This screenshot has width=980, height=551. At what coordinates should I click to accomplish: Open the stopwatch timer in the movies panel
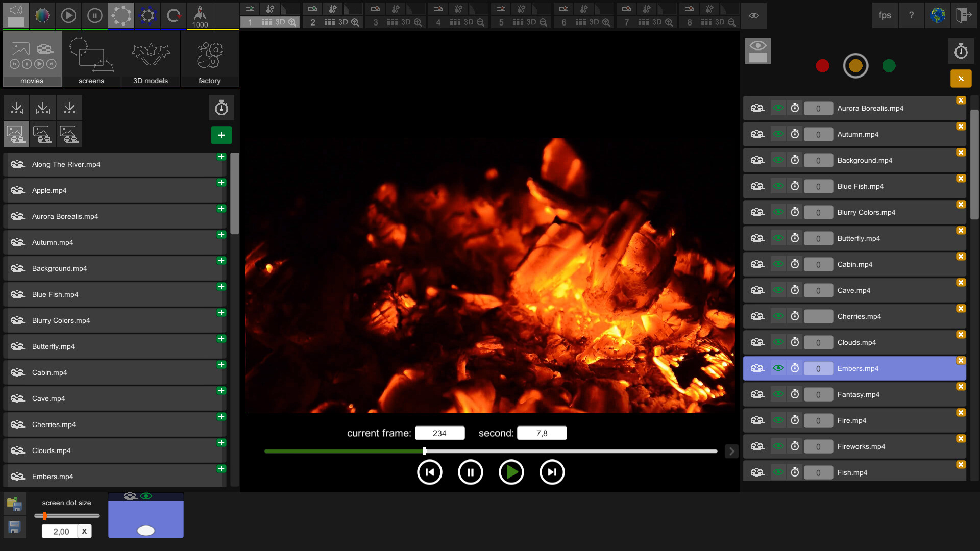click(x=221, y=108)
